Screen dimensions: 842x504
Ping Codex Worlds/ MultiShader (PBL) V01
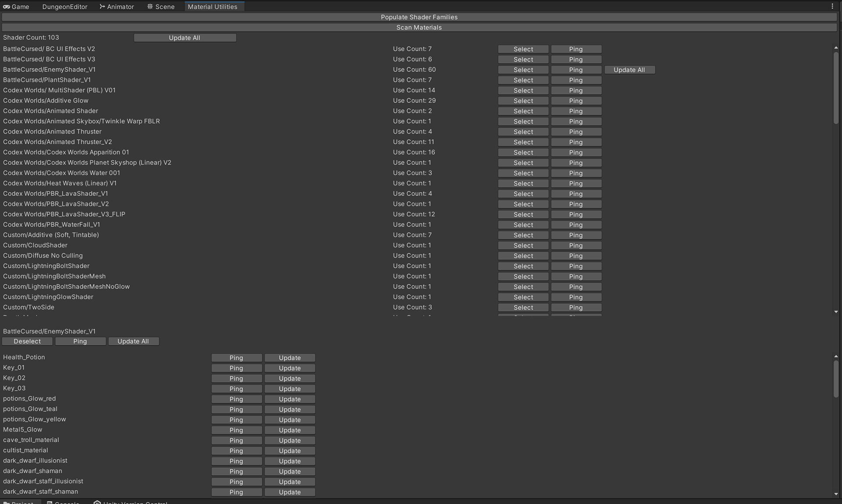(x=576, y=90)
